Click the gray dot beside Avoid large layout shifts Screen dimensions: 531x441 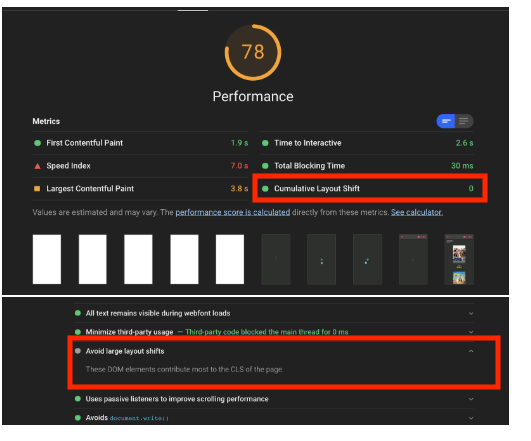point(78,351)
